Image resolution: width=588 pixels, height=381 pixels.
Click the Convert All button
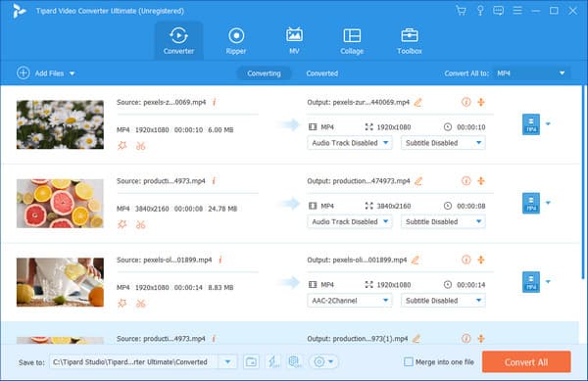[x=526, y=362]
